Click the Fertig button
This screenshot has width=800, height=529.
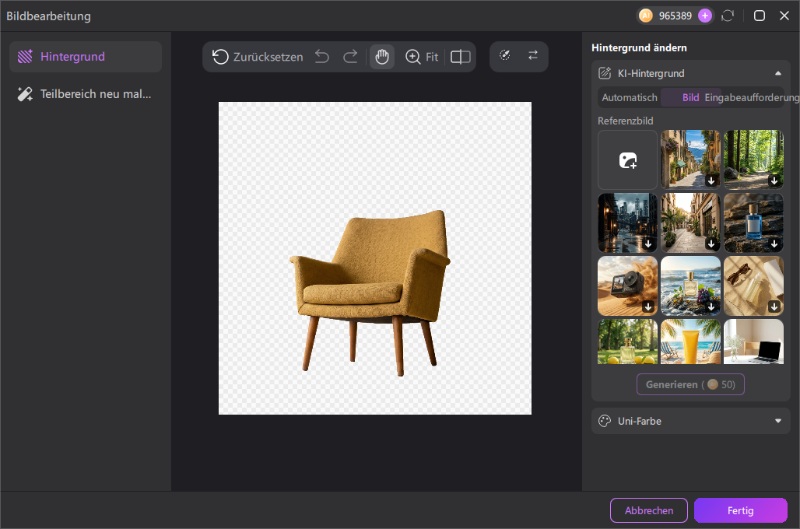(740, 510)
